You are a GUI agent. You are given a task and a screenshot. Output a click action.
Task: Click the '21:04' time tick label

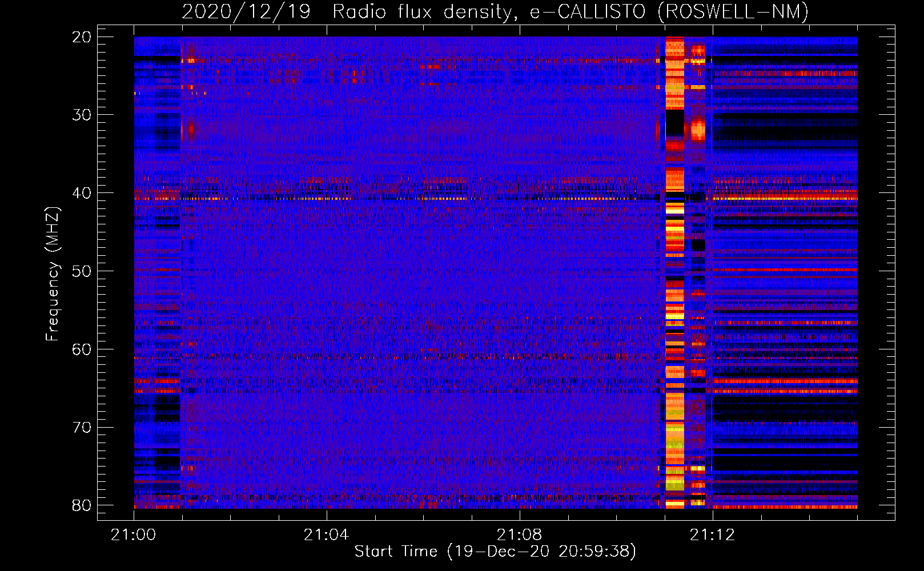(326, 535)
